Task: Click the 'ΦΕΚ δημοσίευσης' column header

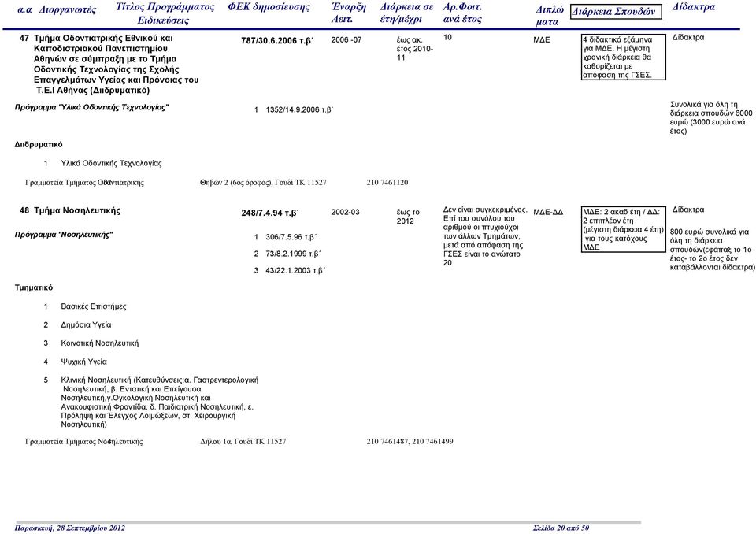Action: click(x=269, y=7)
